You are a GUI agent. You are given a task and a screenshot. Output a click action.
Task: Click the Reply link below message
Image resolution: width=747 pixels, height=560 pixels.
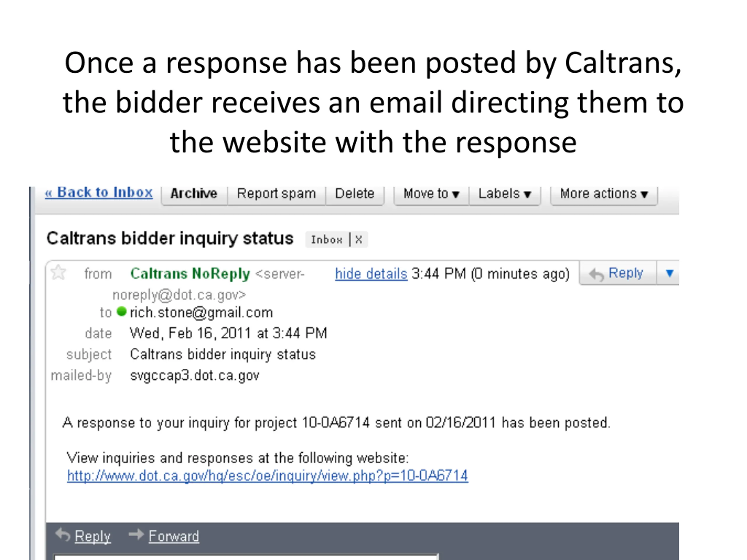92,536
